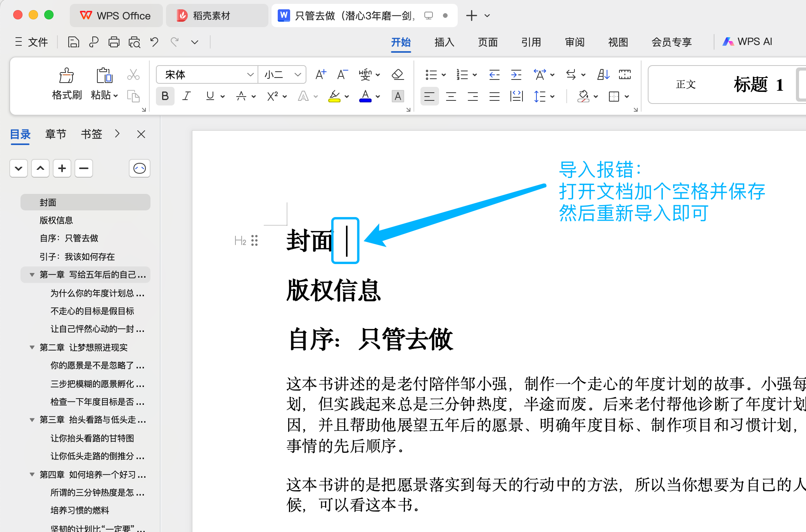Toggle Bold formatting
The height and width of the screenshot is (532, 806).
point(165,96)
